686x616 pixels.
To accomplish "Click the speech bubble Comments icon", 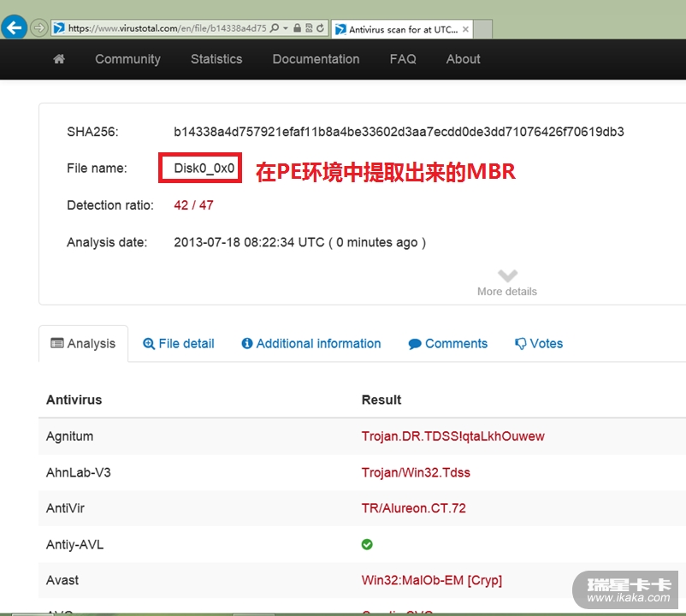I will (415, 344).
